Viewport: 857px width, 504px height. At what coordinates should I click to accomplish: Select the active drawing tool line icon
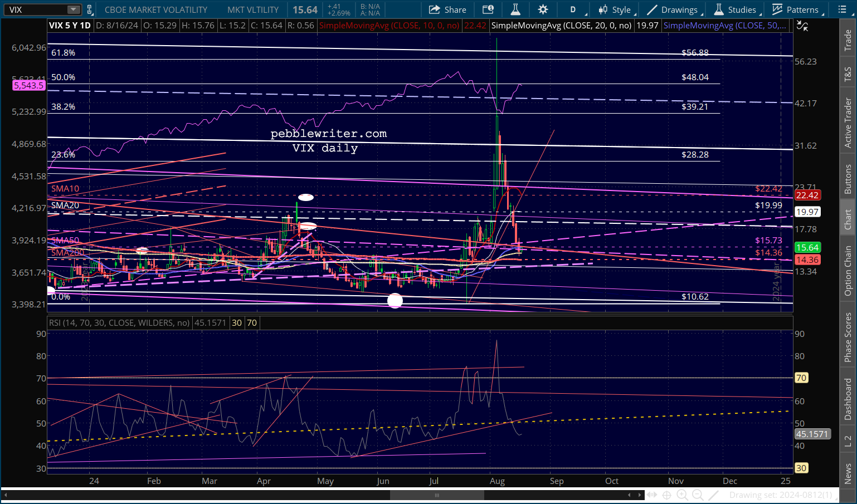pos(713,495)
